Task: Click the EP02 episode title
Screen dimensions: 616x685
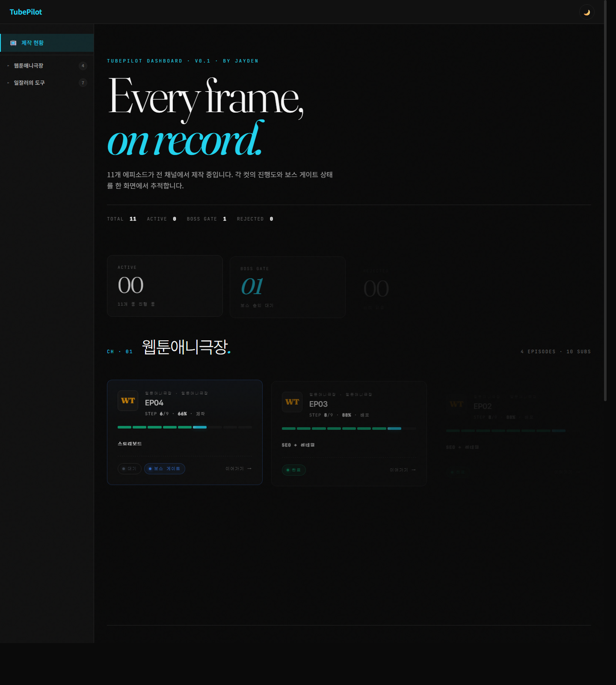Action: [483, 406]
